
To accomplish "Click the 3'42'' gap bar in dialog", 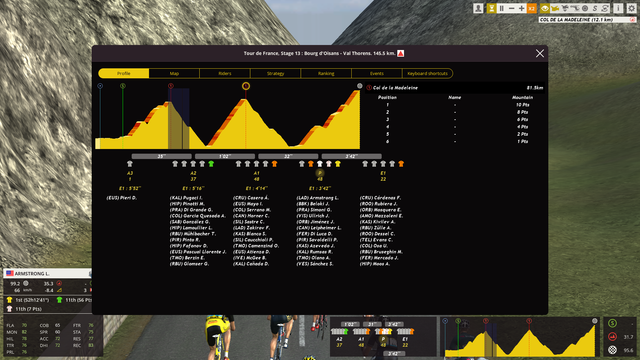I will point(351,156).
